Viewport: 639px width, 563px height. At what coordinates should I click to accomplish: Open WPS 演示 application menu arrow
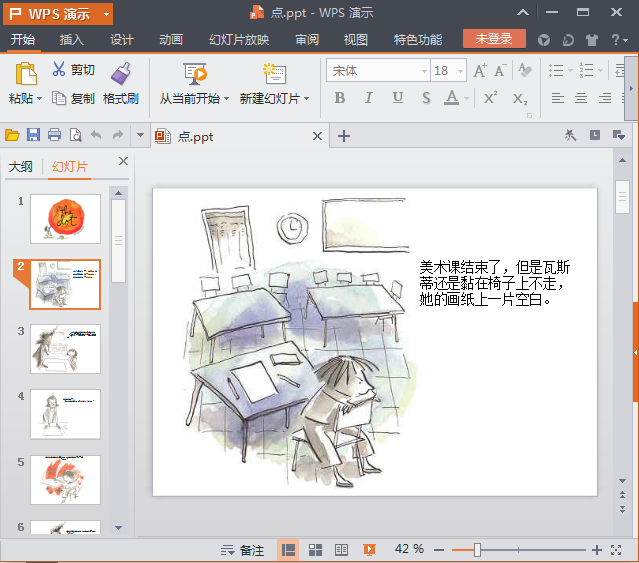pyautogui.click(x=106, y=15)
